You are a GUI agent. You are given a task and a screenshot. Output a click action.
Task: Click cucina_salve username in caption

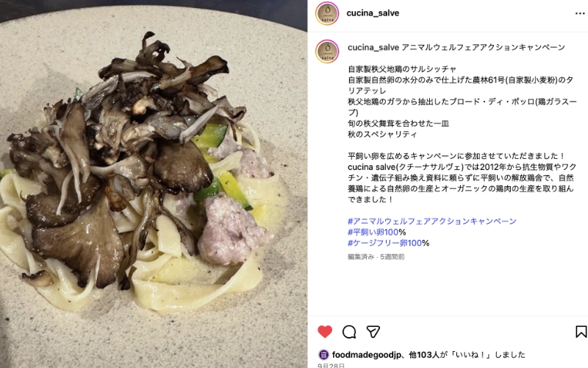[x=373, y=47]
